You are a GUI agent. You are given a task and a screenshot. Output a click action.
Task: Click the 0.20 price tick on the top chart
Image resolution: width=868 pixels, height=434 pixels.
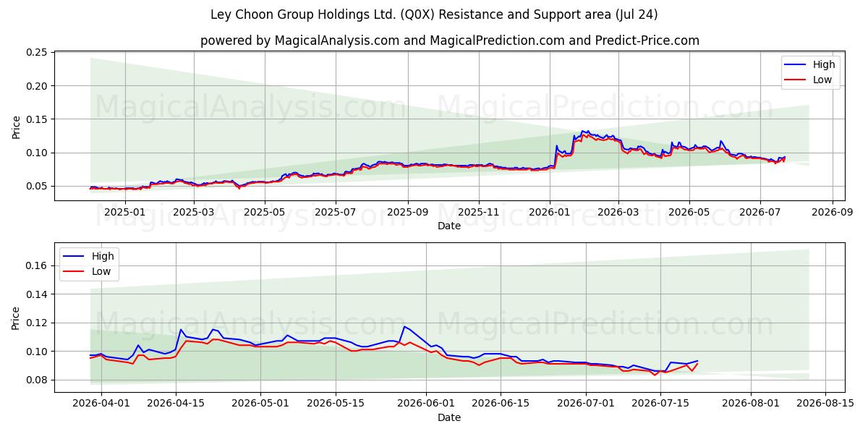[x=36, y=86]
